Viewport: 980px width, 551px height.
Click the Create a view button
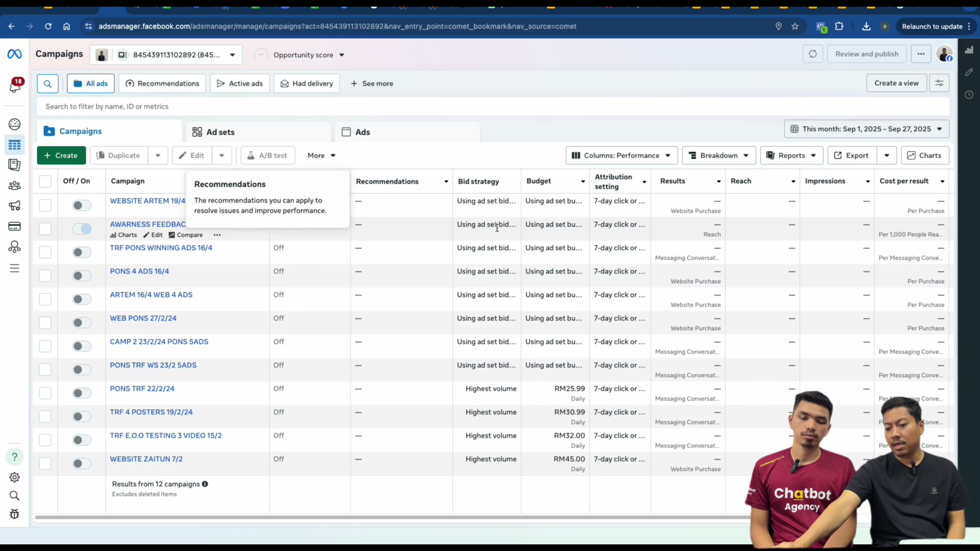click(x=896, y=83)
